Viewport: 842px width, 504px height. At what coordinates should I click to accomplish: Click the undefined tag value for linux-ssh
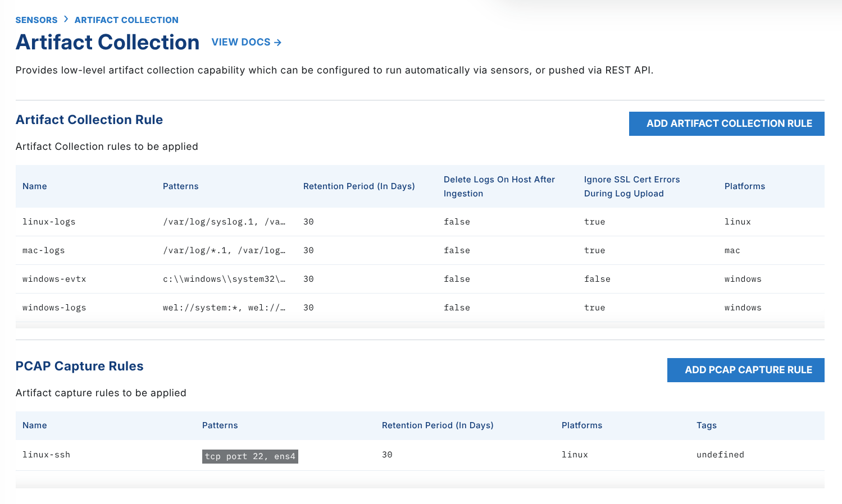click(720, 455)
